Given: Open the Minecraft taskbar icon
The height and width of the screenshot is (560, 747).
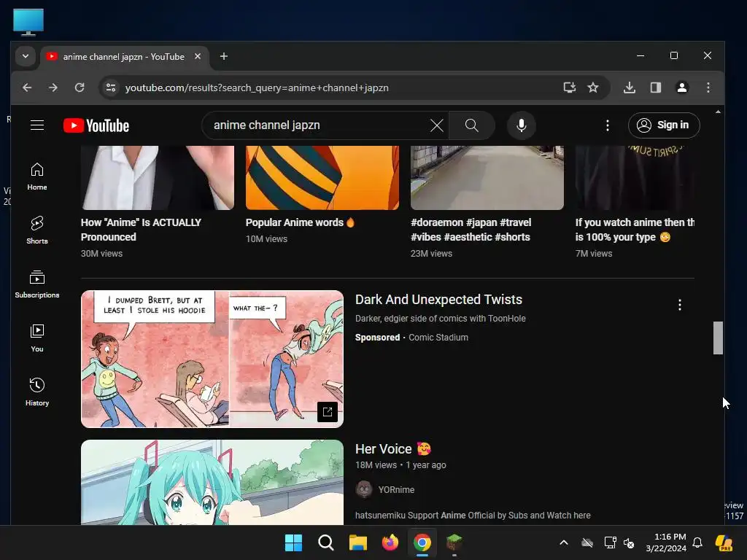Looking at the screenshot, I should 454,542.
